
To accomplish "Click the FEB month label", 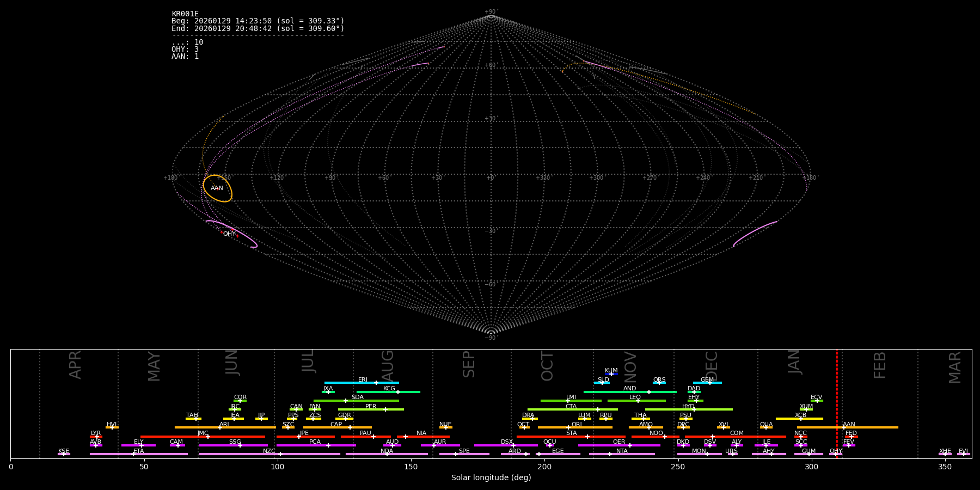I will (880, 365).
